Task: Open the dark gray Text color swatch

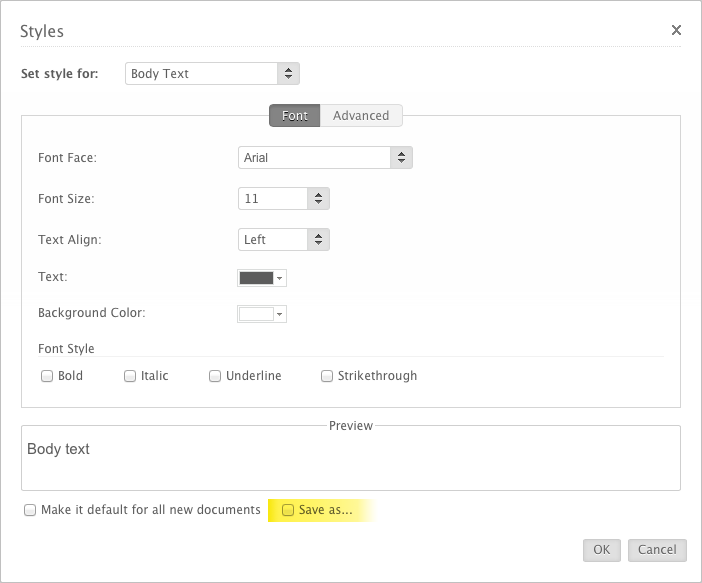Action: [x=256, y=278]
